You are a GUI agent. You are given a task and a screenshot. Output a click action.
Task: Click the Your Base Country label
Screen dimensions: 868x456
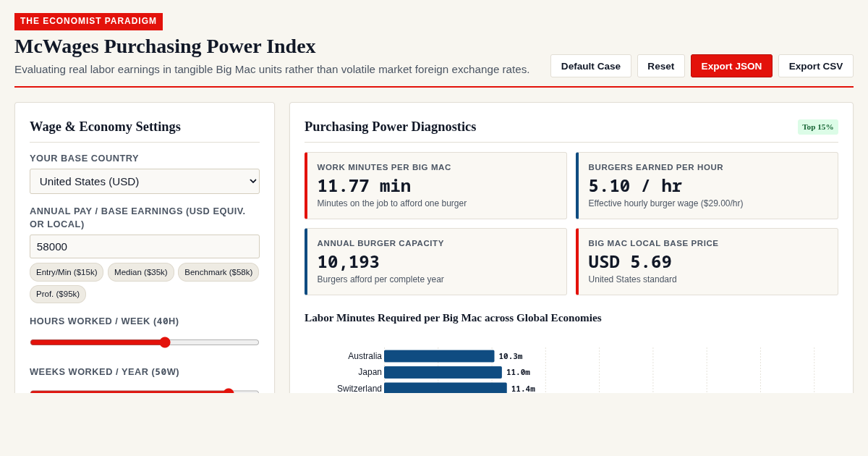(x=84, y=158)
